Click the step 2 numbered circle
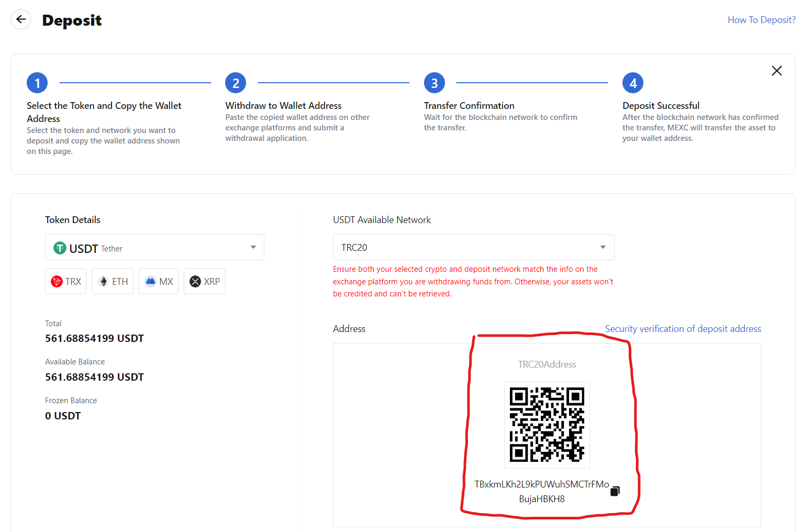802x532 pixels. pyautogui.click(x=235, y=82)
